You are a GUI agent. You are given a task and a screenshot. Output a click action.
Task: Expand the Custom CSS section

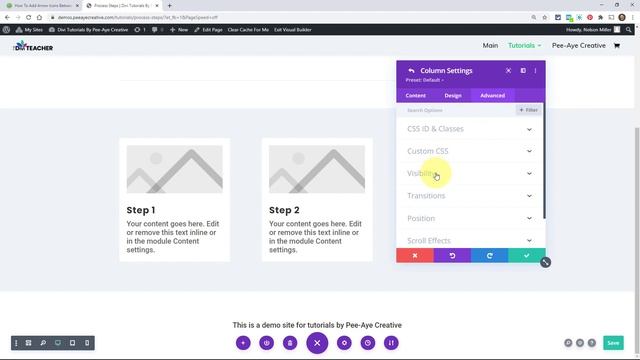[470, 151]
